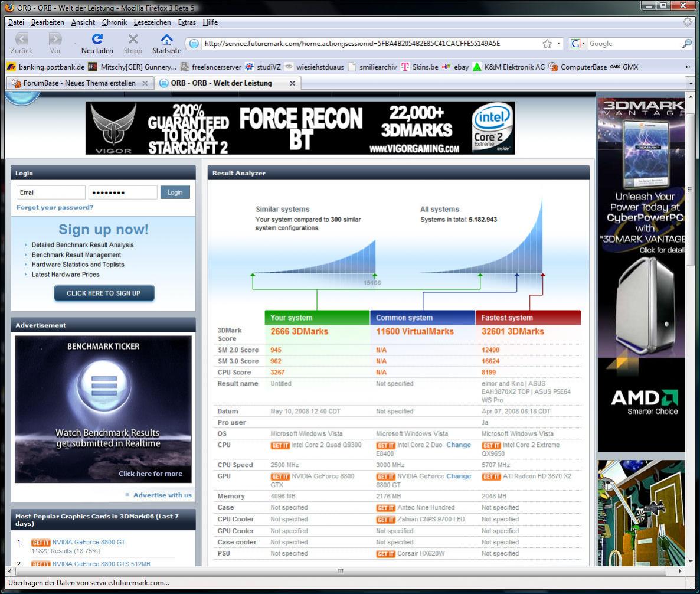
Task: Click the Stopp loading icon
Action: tap(133, 40)
